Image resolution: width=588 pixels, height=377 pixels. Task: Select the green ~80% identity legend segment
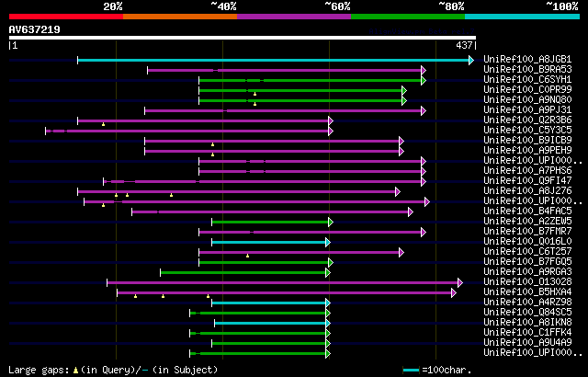408,17
